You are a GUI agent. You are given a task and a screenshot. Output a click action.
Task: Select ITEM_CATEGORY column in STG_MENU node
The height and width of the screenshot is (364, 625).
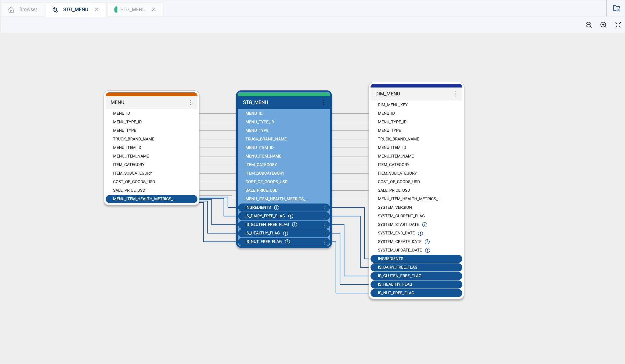coord(284,165)
